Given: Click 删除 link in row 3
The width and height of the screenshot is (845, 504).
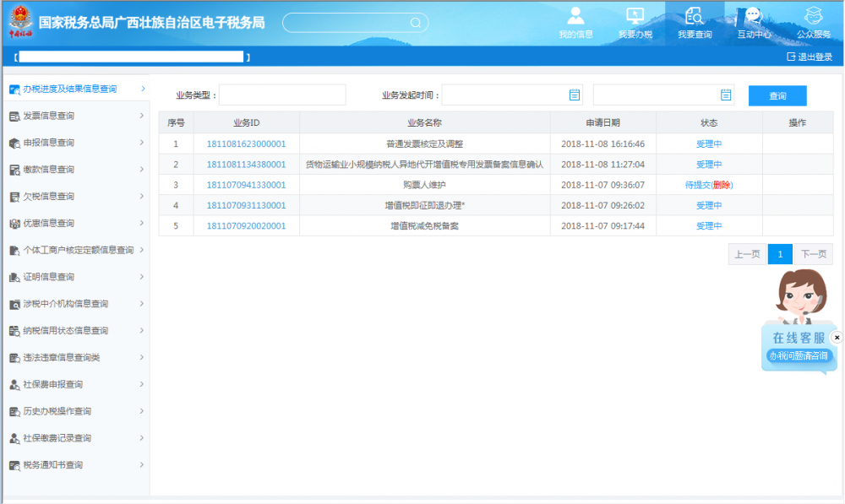Looking at the screenshot, I should pyautogui.click(x=721, y=185).
